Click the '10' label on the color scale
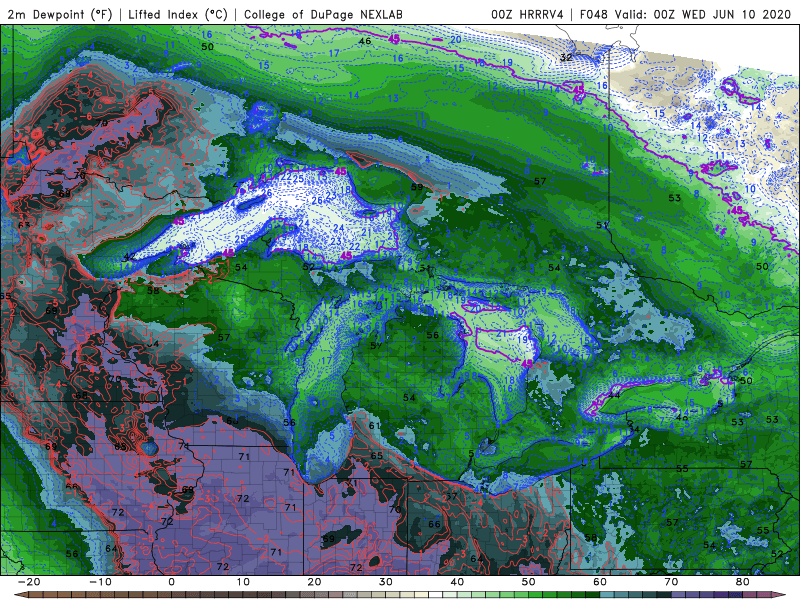The image size is (800, 600). [x=243, y=582]
